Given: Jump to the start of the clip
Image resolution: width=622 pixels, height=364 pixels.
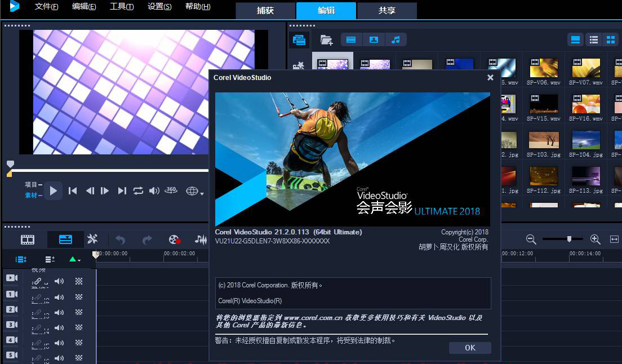Looking at the screenshot, I should click(x=73, y=191).
